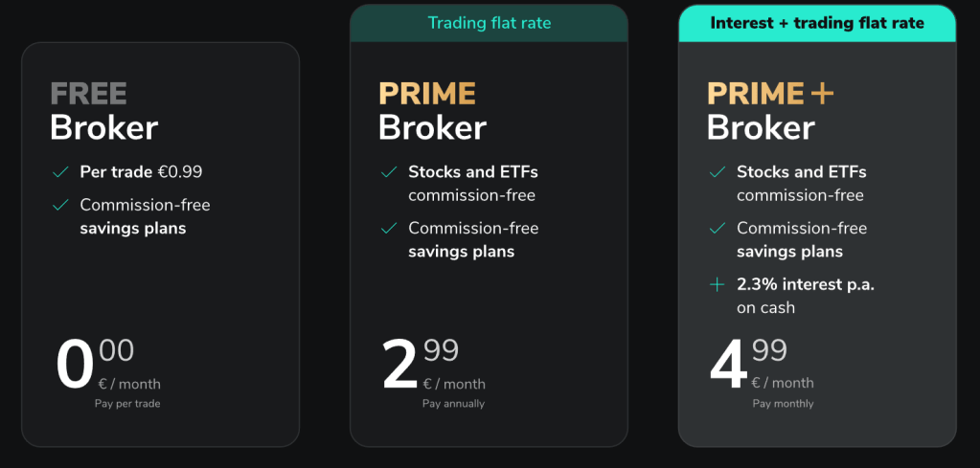The height and width of the screenshot is (468, 980).
Task: Click the PRIME Stocks and ETFs checkmark
Action: pos(389,171)
